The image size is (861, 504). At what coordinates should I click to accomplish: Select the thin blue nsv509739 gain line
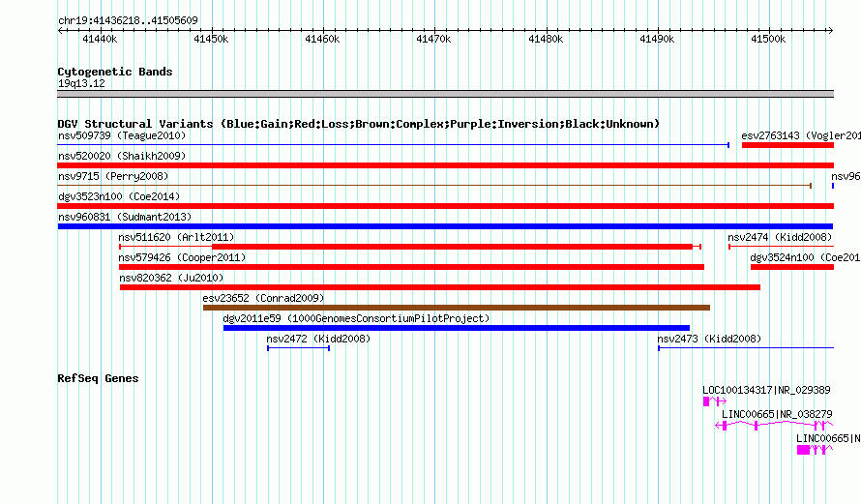[393, 145]
